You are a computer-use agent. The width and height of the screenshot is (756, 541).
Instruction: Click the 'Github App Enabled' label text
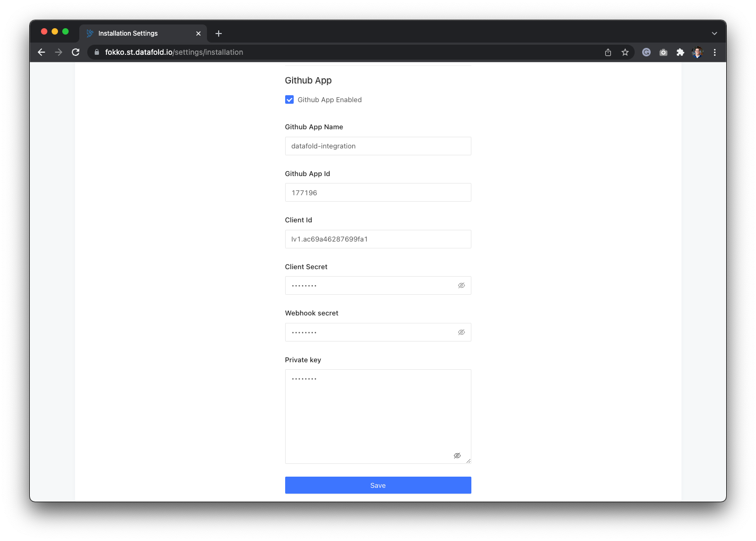coord(329,100)
